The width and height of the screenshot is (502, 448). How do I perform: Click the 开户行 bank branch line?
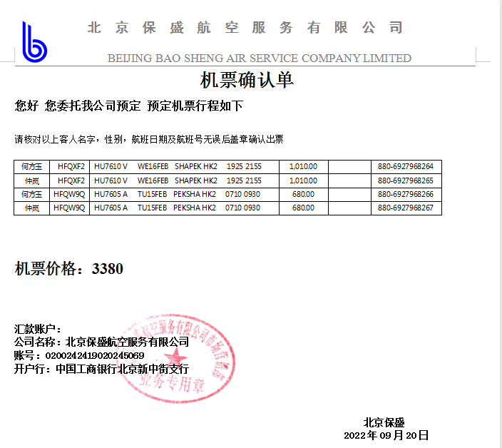(101, 369)
